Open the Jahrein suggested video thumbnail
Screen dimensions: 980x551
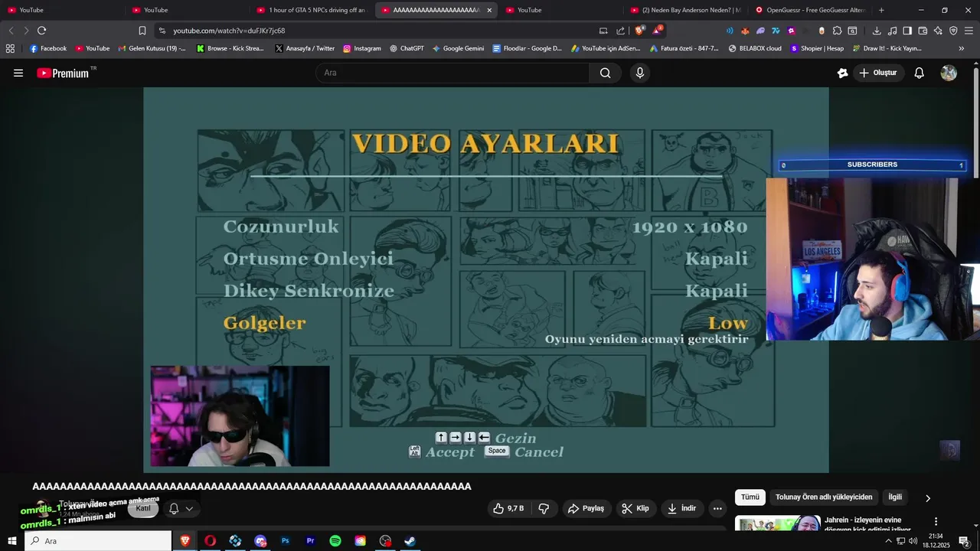coord(777,525)
